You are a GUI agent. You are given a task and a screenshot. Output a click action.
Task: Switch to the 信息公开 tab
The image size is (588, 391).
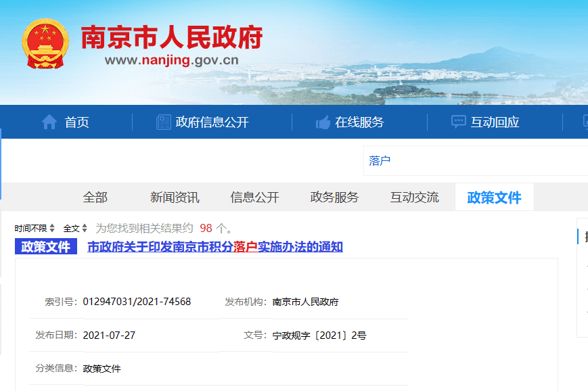coord(254,197)
